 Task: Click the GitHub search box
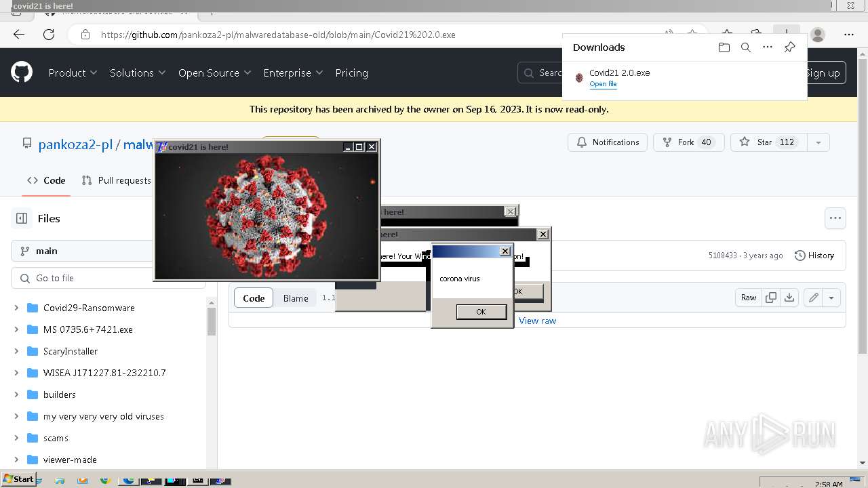[x=540, y=73]
